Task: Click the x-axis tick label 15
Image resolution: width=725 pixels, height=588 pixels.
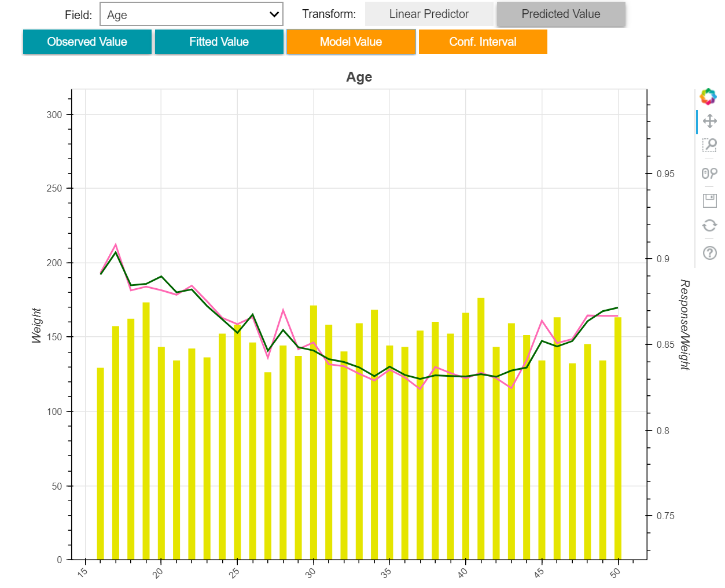Action: (x=82, y=572)
